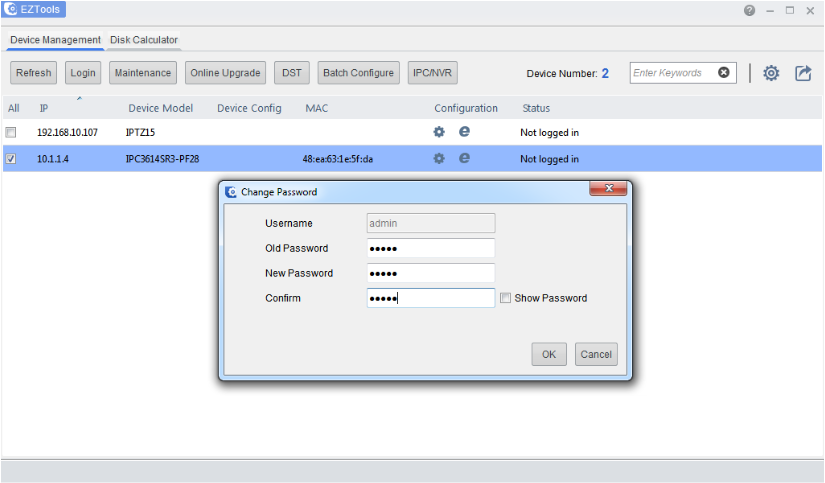Open web browser icon for 10.1.1.4
Viewport: 825px width, 483px height.
(464, 158)
